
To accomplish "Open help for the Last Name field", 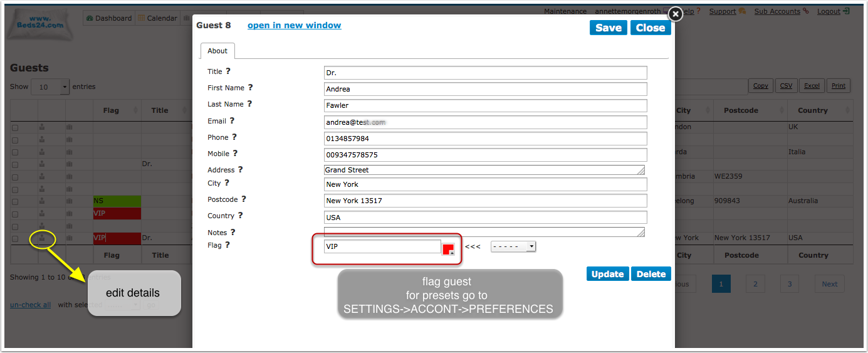I will point(250,104).
